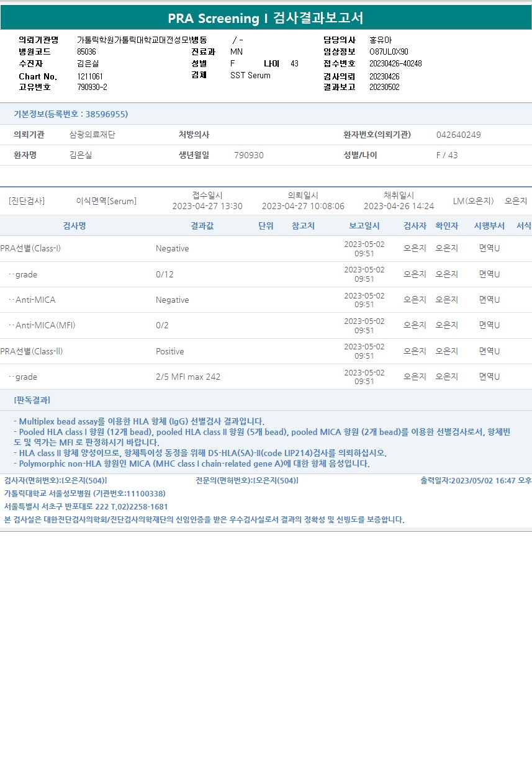Click the 0/12 grade result

165,274
